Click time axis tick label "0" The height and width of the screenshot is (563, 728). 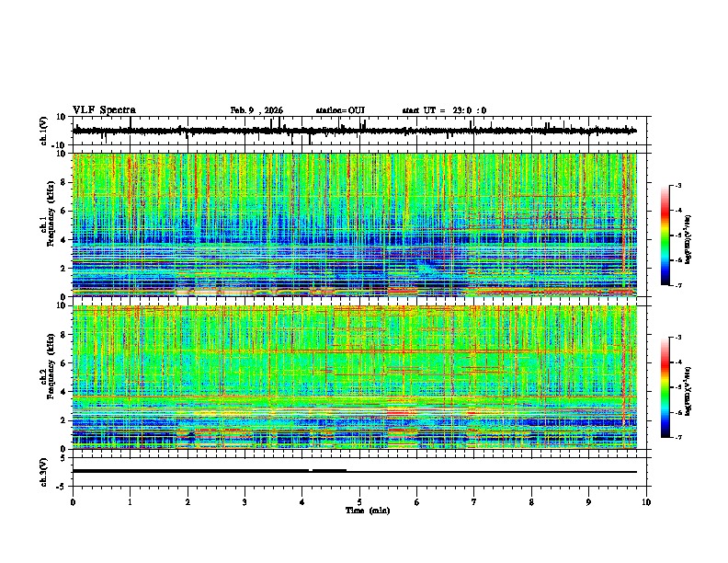(73, 502)
